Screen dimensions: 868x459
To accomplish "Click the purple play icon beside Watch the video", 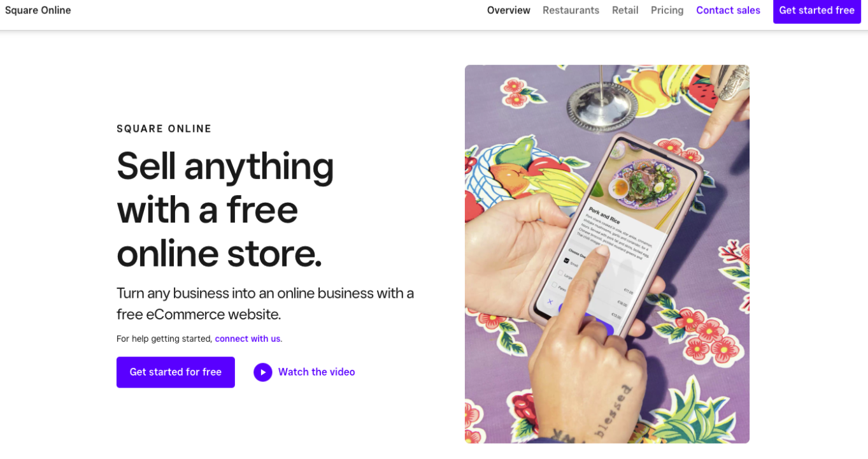I will click(262, 372).
